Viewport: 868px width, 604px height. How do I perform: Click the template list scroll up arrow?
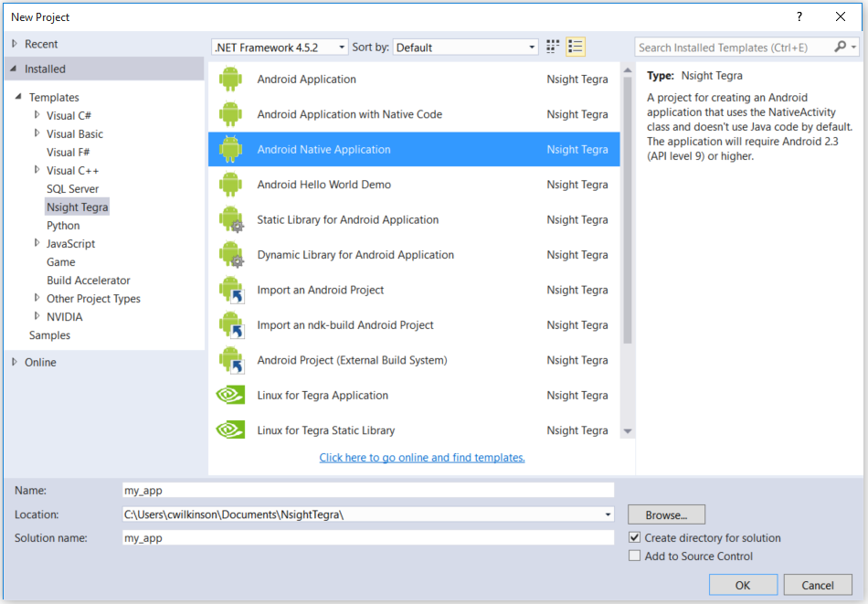click(x=627, y=70)
